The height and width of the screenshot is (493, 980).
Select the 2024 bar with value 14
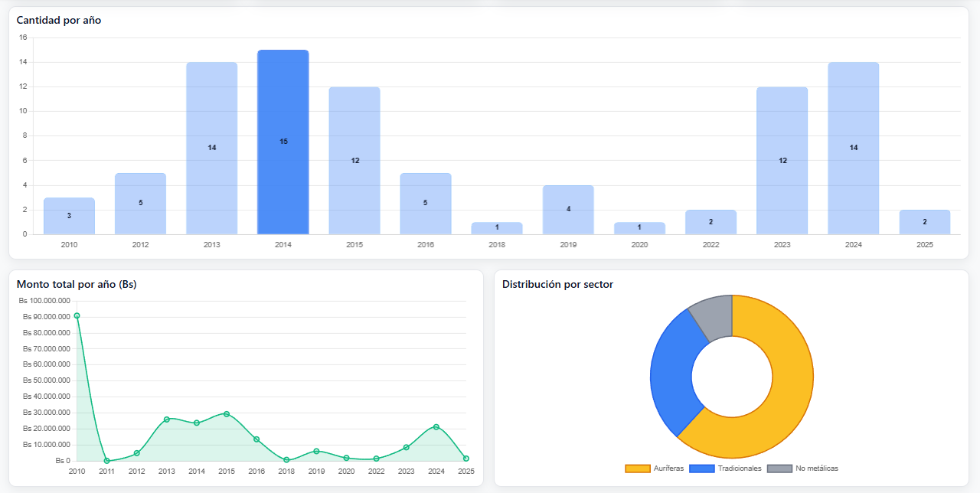click(853, 149)
